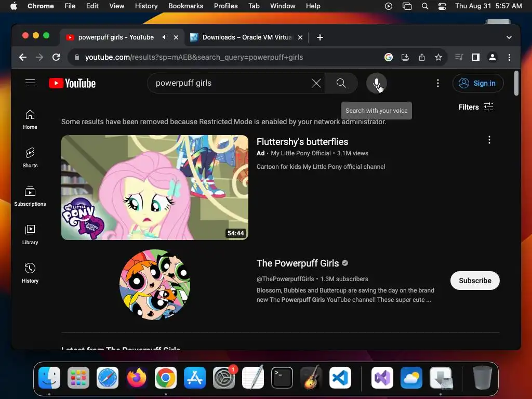Viewport: 532px width, 399px height.
Task: Open the Profiles menu
Action: [x=225, y=6]
